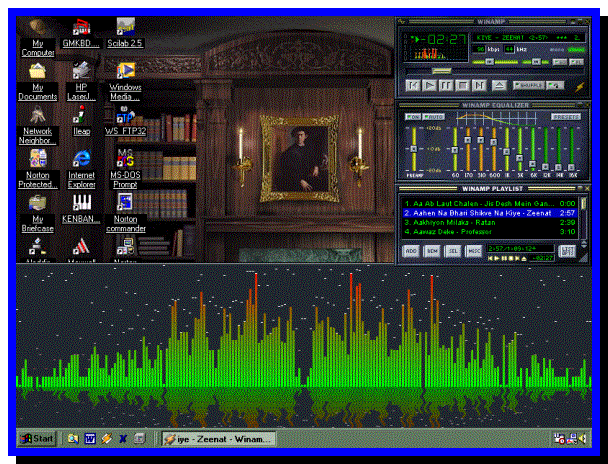Screen dimensions: 608x464
Task: Toggle equalizer ON button
Action: pos(413,117)
